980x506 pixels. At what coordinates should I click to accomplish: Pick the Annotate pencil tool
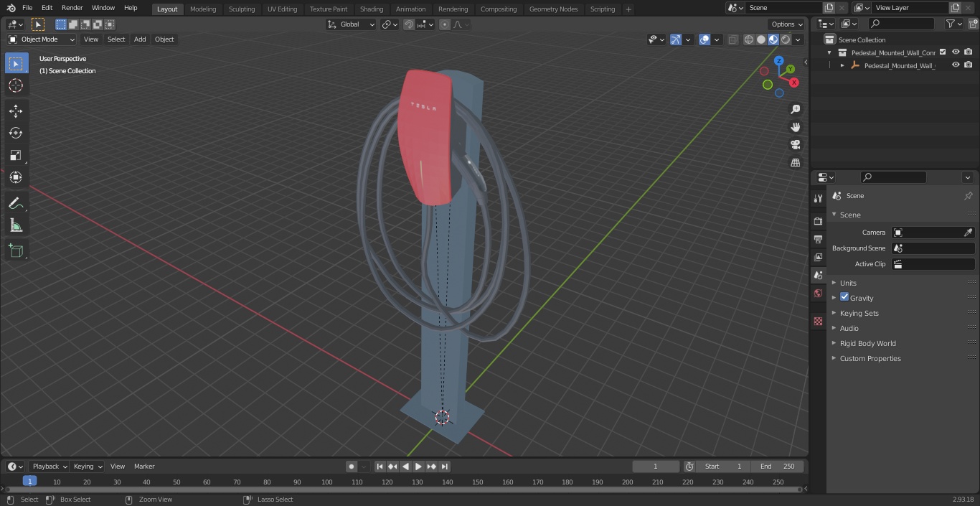(16, 204)
